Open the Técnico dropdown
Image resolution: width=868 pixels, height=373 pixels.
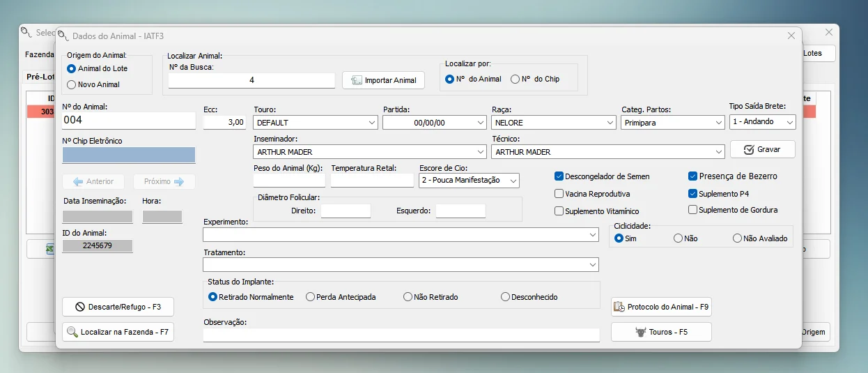608,151
